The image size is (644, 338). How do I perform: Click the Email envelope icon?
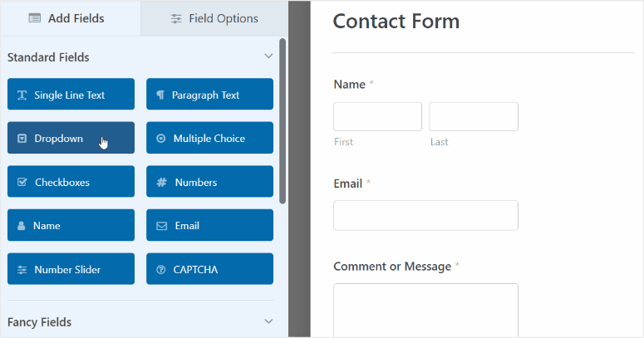click(161, 226)
